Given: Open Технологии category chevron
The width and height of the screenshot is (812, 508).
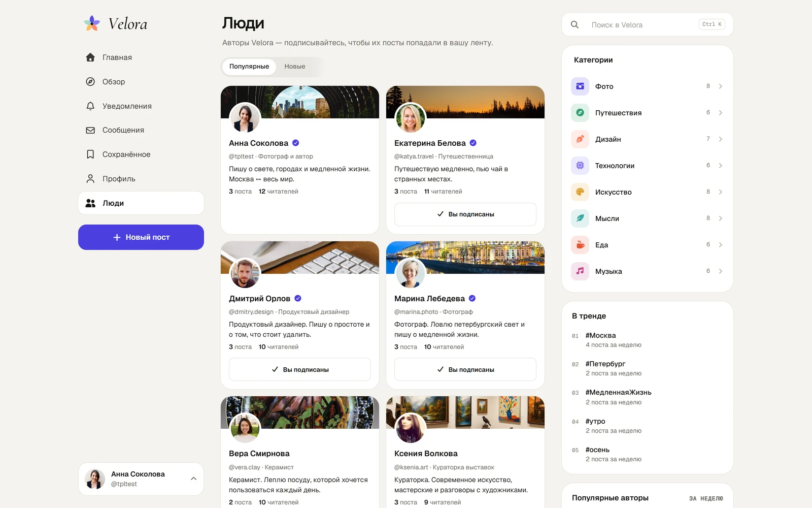Looking at the screenshot, I should click(x=721, y=166).
